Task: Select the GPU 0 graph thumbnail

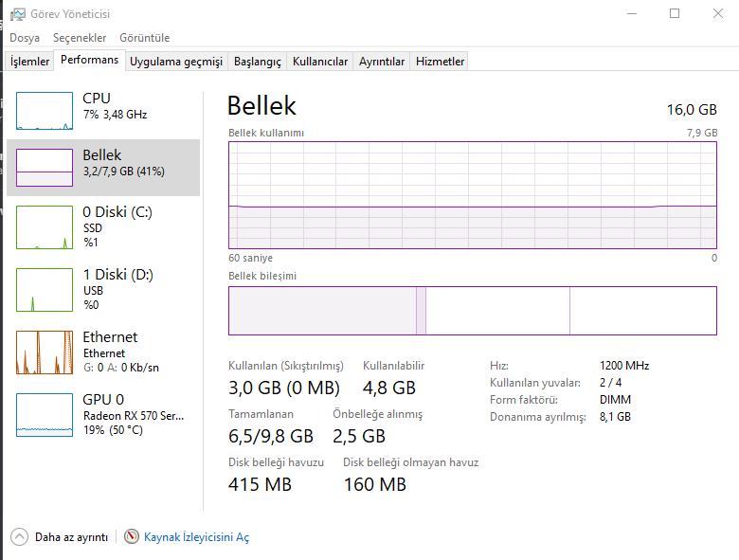Action: point(45,415)
